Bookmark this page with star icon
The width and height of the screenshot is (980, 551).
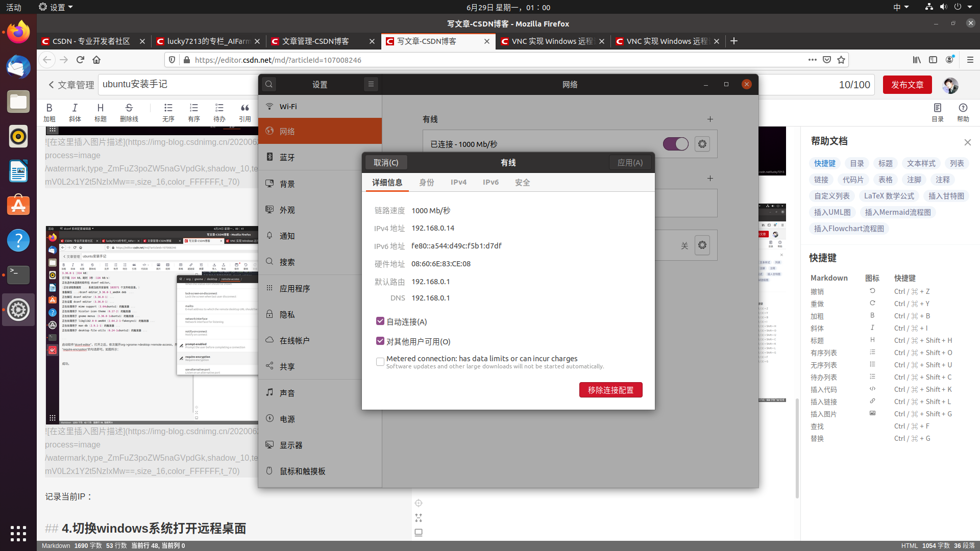[x=841, y=60]
